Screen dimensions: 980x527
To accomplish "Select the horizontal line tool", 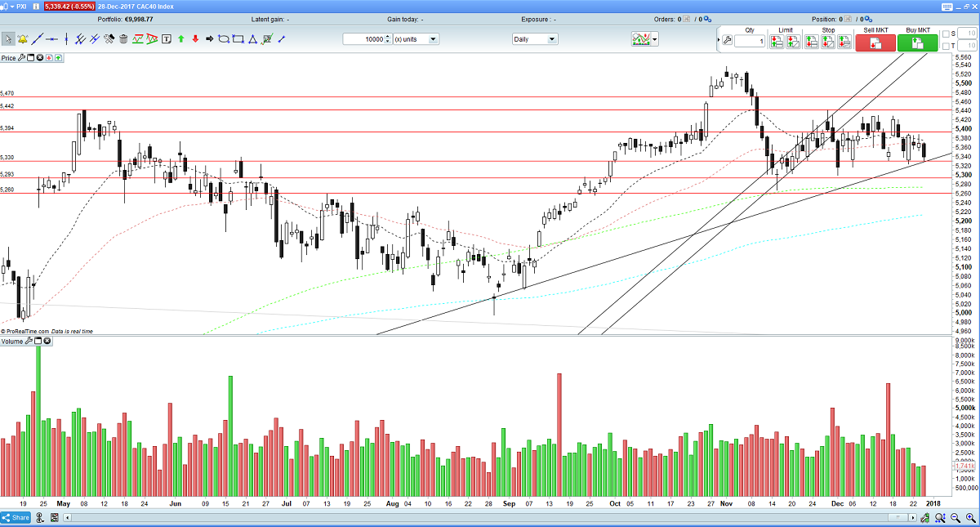I will pos(51,38).
